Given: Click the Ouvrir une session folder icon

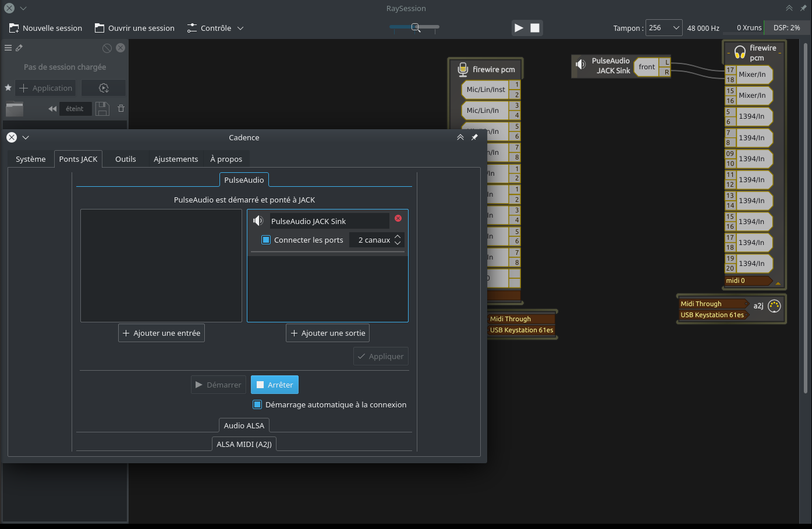Looking at the screenshot, I should [x=100, y=28].
